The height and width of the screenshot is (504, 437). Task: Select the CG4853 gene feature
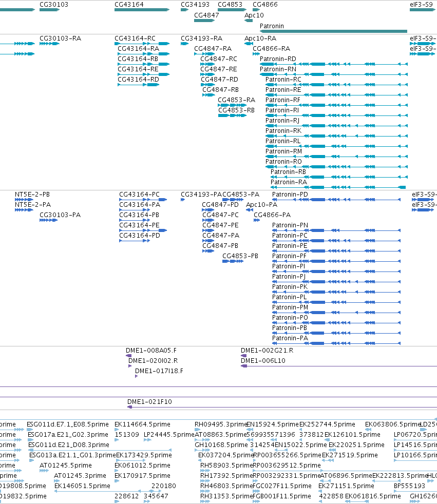232,10
